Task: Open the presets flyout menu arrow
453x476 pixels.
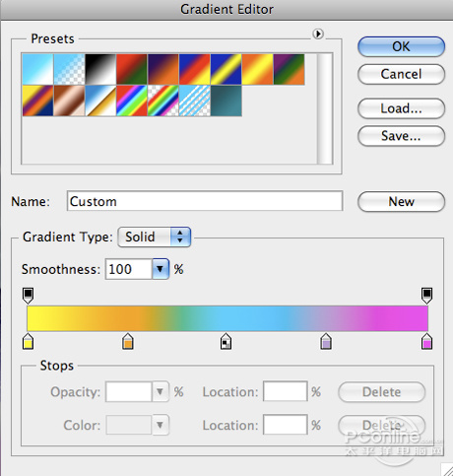Action: (318, 34)
